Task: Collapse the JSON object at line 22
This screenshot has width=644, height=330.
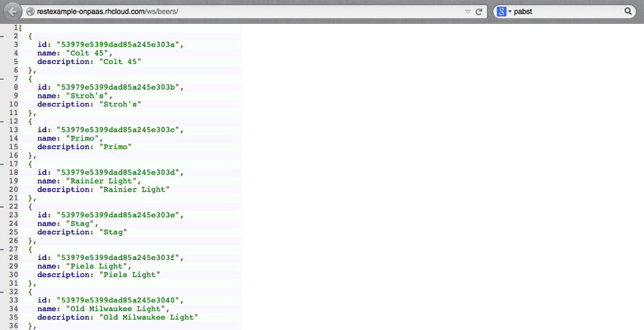Action: [2, 207]
